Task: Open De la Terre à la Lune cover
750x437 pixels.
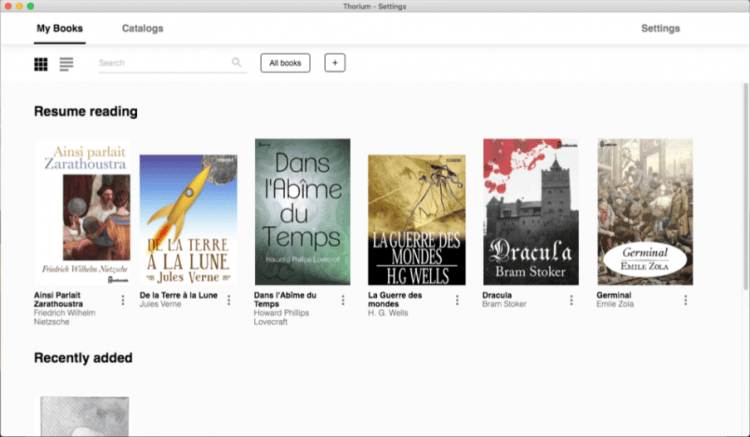Action: (x=188, y=220)
